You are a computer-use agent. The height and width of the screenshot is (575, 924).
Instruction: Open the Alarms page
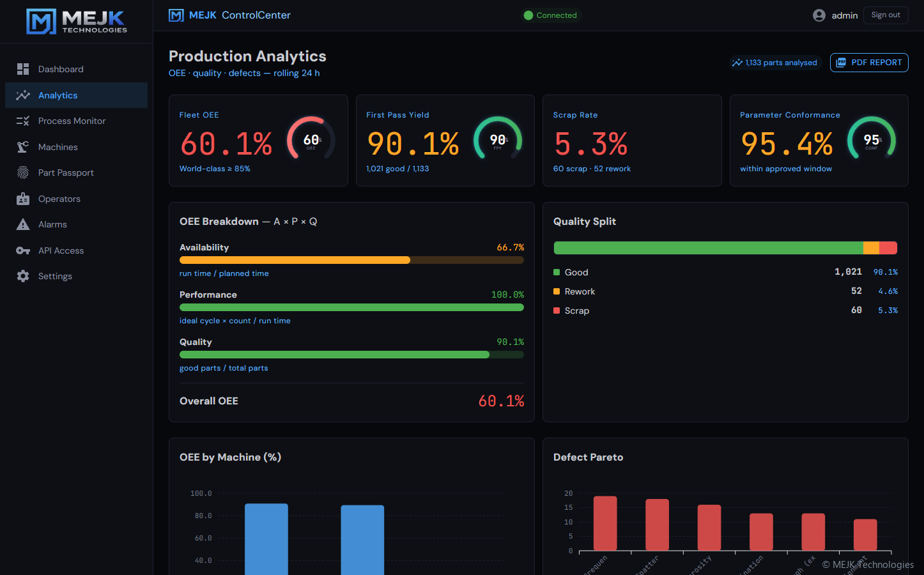tap(76, 224)
